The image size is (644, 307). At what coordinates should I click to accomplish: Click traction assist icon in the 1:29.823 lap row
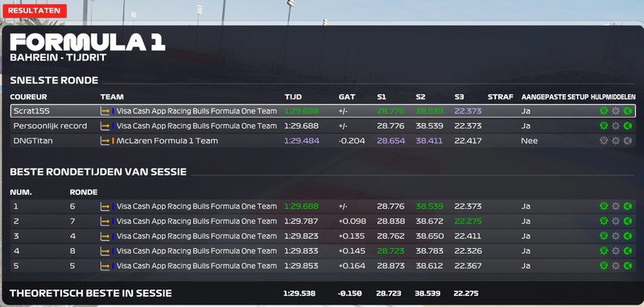[x=603, y=236]
